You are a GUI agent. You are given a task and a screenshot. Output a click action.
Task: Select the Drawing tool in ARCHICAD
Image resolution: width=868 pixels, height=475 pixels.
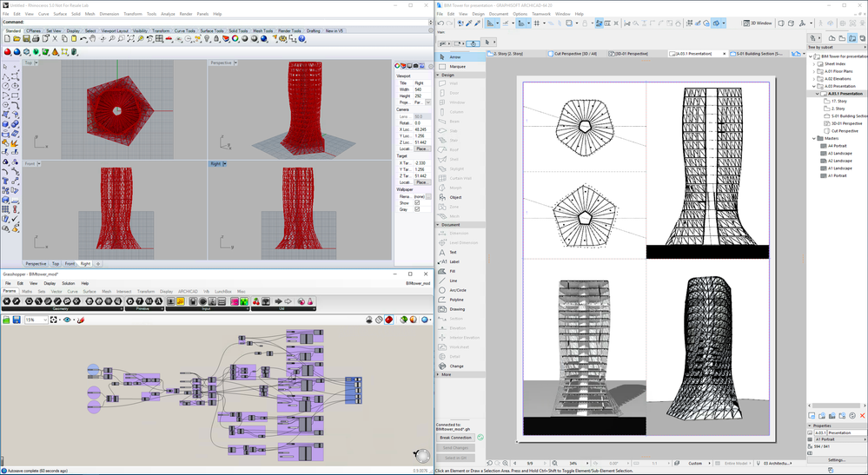[456, 309]
